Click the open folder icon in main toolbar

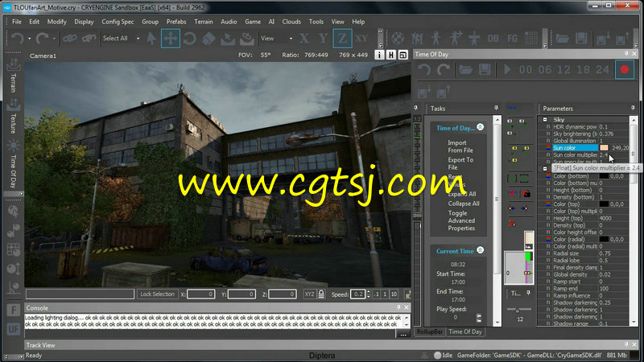[562, 39]
